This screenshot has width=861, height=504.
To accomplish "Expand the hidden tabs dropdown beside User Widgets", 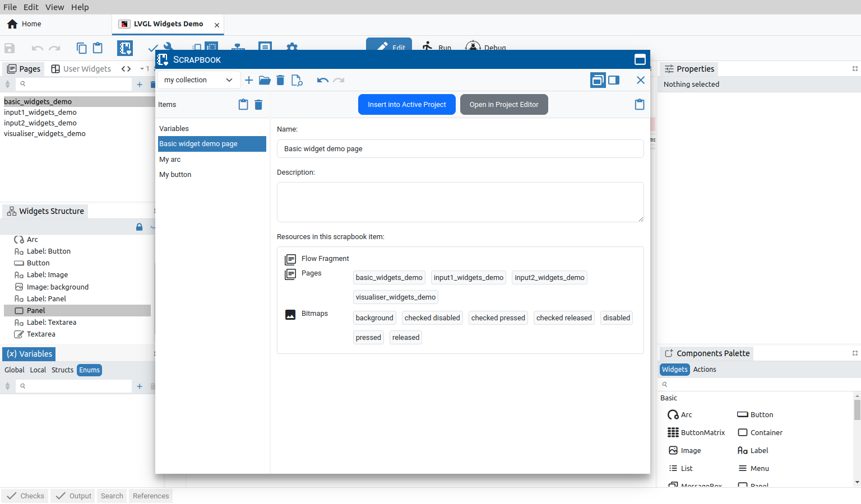I will pyautogui.click(x=144, y=69).
